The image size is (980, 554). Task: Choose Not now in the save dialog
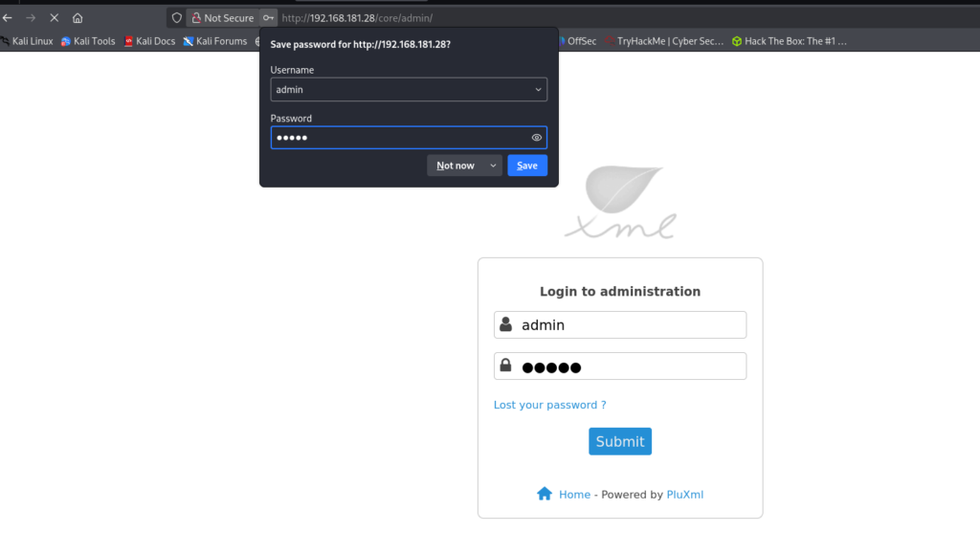click(456, 166)
